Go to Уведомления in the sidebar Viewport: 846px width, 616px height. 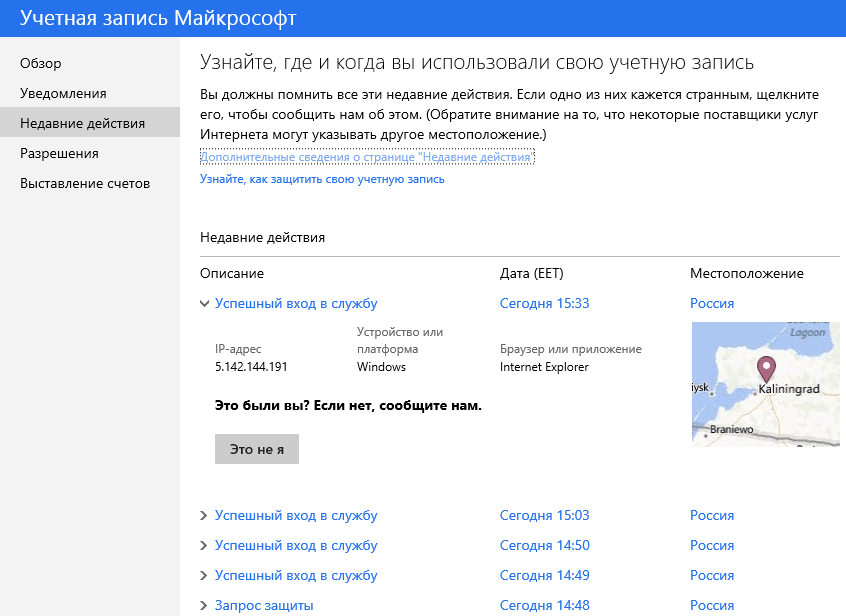pyautogui.click(x=63, y=93)
